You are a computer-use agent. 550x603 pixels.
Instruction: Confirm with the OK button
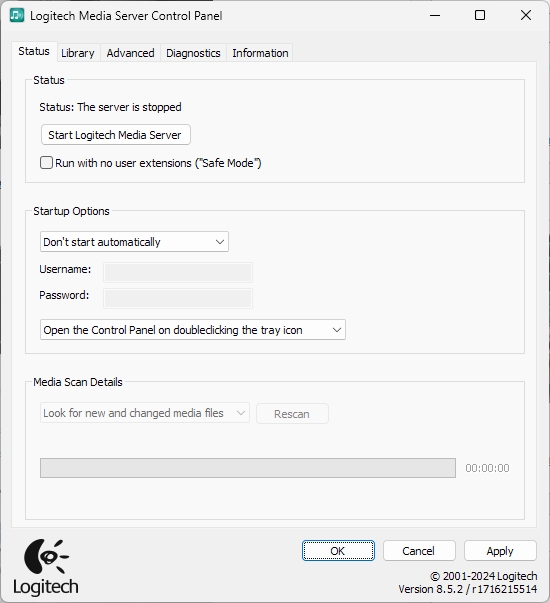point(338,551)
